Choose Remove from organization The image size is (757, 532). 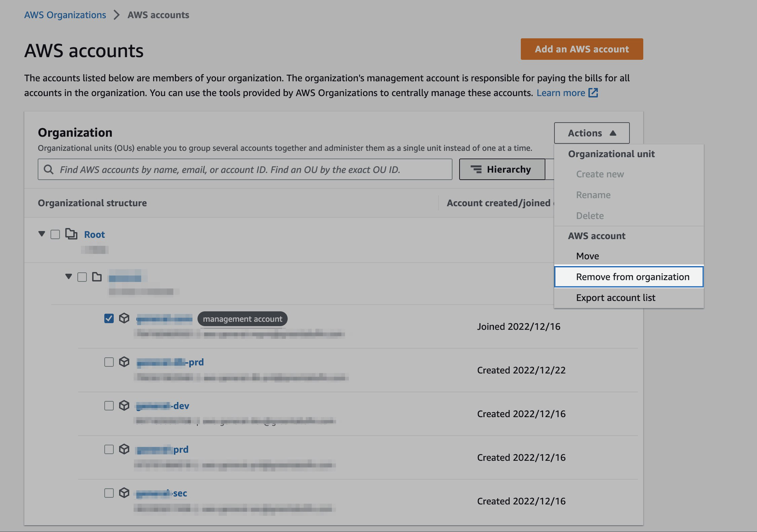coord(632,277)
